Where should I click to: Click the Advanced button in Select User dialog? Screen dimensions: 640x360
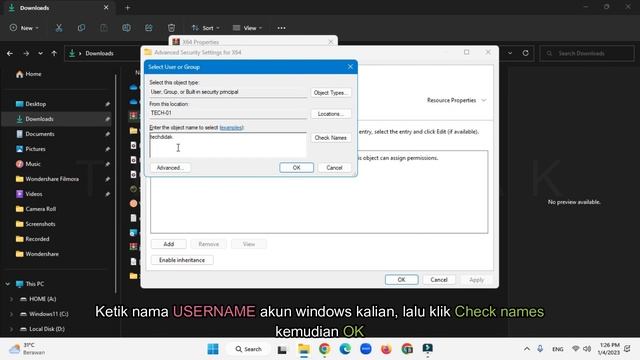[x=170, y=168]
